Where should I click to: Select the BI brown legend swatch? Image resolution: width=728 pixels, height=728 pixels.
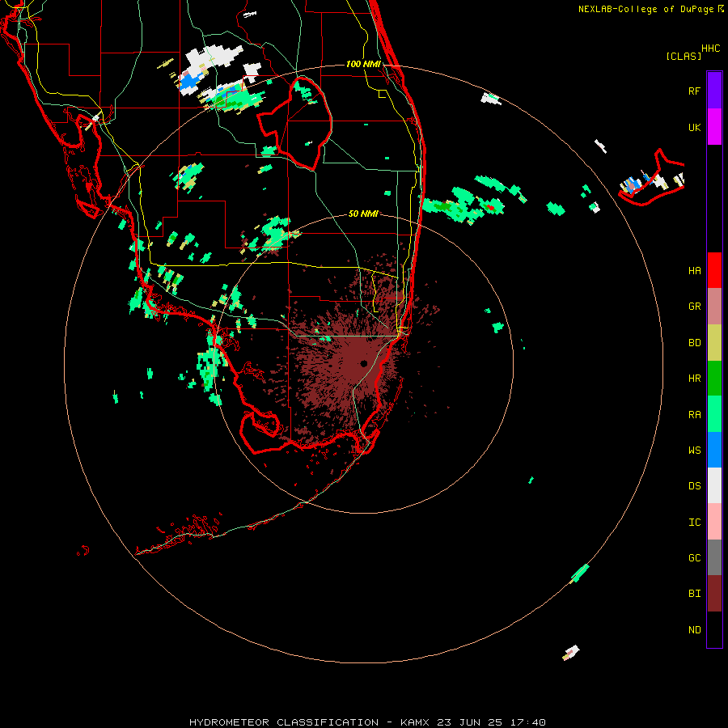714,594
